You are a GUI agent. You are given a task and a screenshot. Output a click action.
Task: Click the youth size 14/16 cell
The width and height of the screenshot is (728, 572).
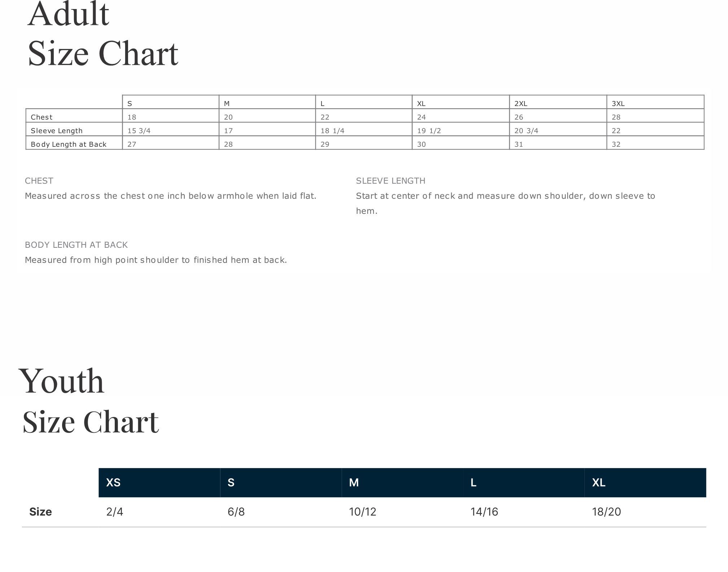(484, 512)
